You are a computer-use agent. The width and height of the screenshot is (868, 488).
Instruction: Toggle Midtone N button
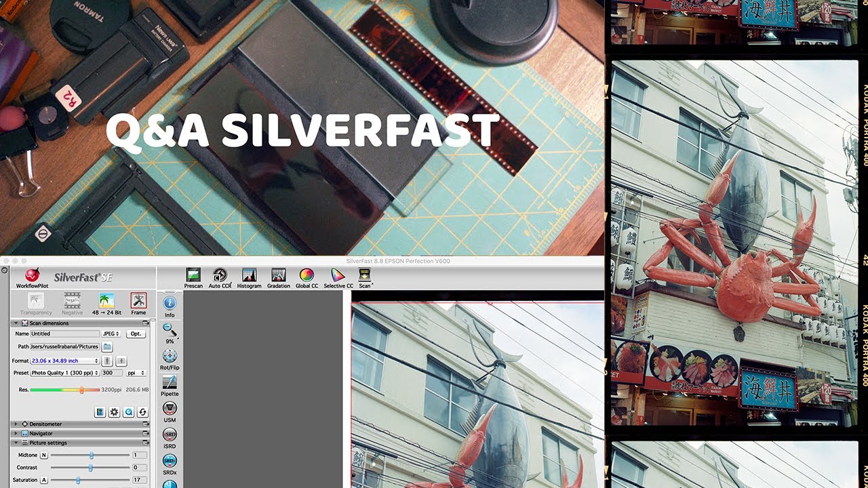[44, 455]
